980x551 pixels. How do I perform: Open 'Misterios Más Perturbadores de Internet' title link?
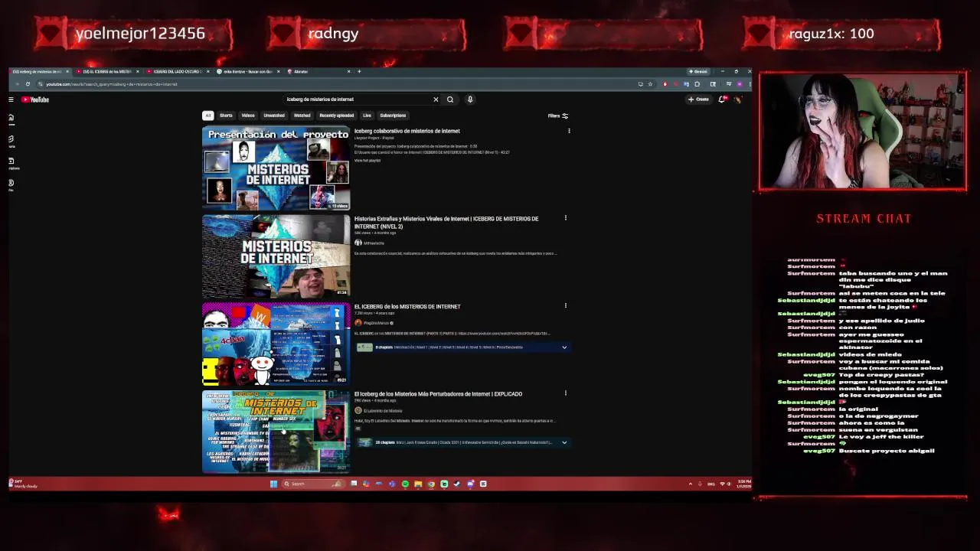click(x=438, y=394)
